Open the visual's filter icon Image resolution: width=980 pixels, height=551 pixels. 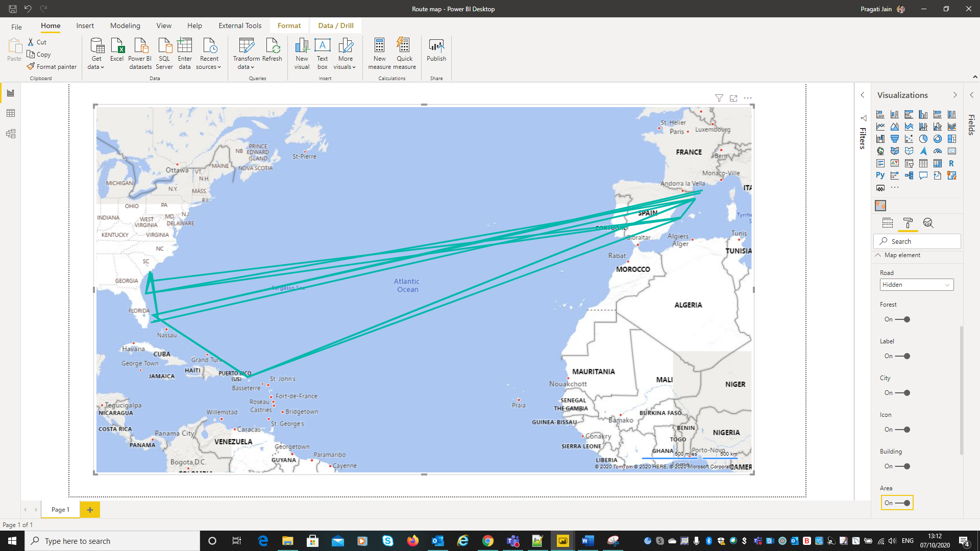tap(719, 98)
